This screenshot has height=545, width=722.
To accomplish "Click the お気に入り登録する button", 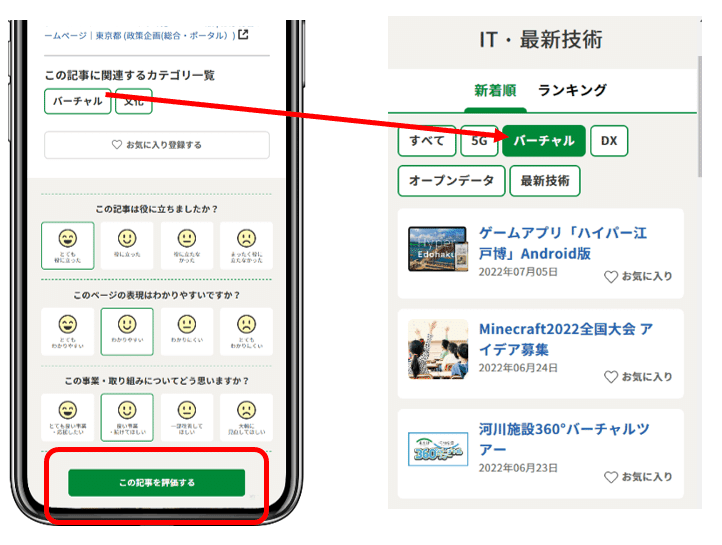I will click(x=157, y=145).
